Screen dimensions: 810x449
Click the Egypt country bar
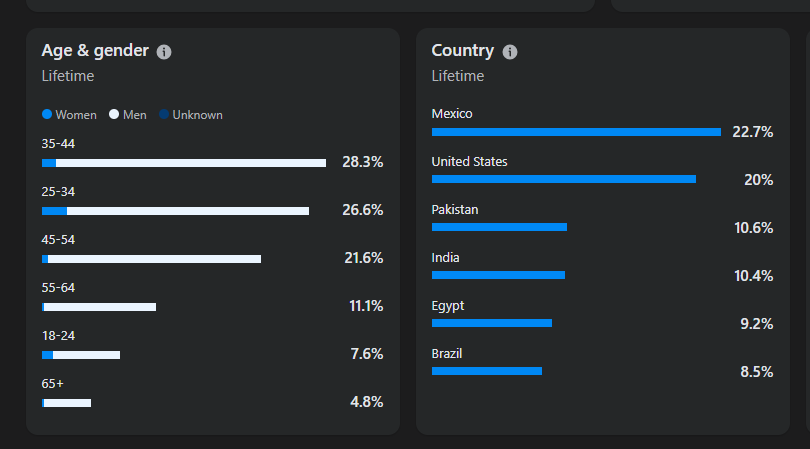[x=492, y=323]
